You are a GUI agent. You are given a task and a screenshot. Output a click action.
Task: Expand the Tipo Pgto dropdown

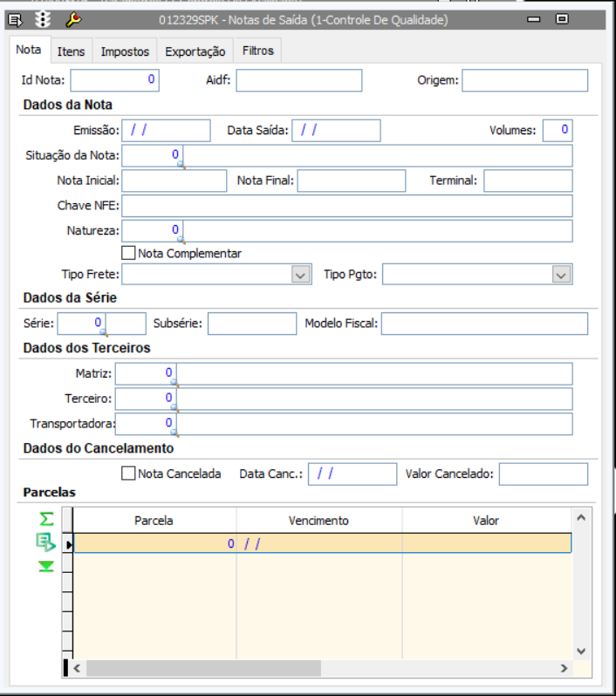pos(561,275)
